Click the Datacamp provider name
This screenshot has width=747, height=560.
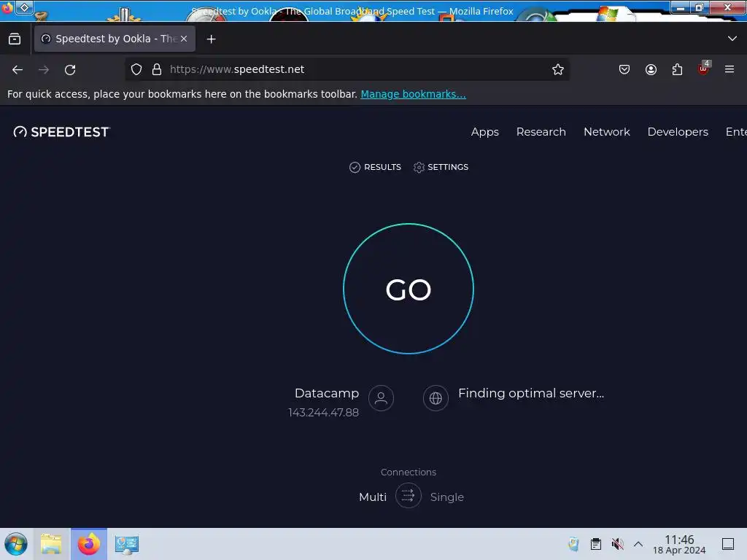(x=327, y=393)
